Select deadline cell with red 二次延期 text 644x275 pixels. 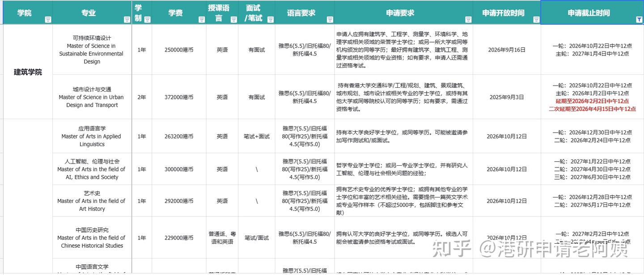pos(592,97)
